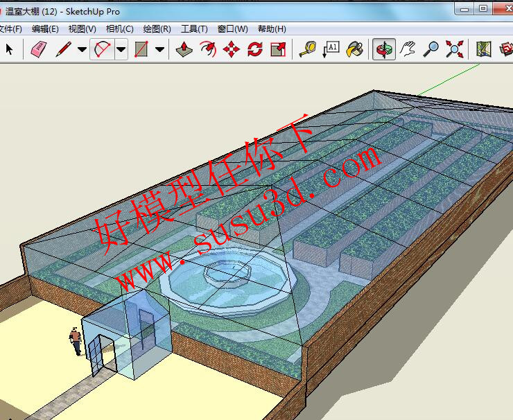Click the open entrance door of greenhouse

[95, 356]
